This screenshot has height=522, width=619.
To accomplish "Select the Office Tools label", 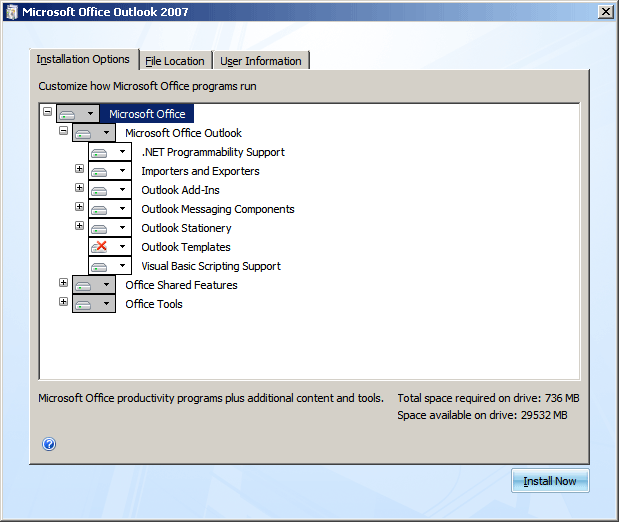I will point(154,304).
